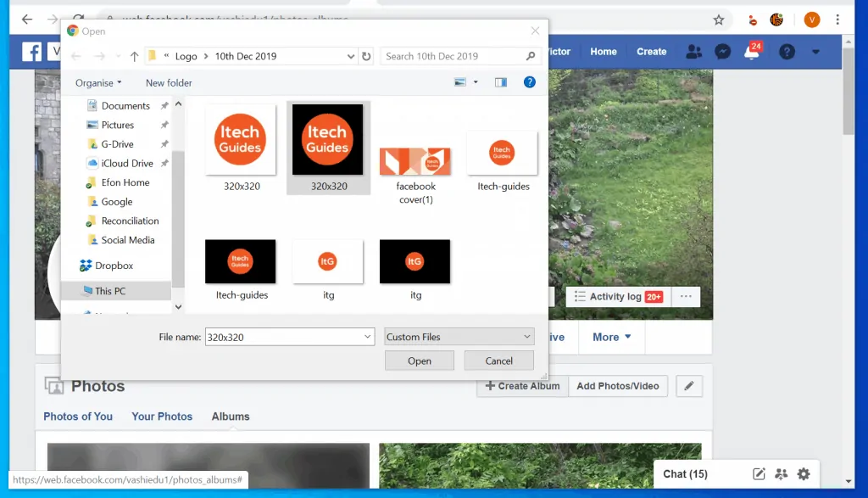Go to Facebook Home
This screenshot has height=498, width=868.
click(x=603, y=51)
